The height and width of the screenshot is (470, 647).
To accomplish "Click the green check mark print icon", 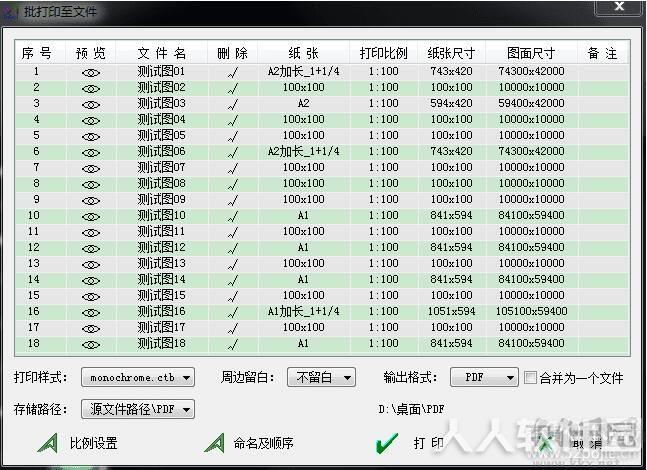I will point(387,444).
